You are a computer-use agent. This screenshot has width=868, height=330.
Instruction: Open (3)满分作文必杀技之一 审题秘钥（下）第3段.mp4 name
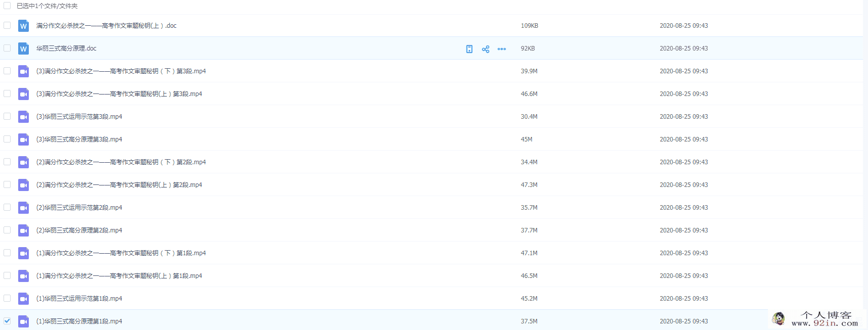click(121, 71)
